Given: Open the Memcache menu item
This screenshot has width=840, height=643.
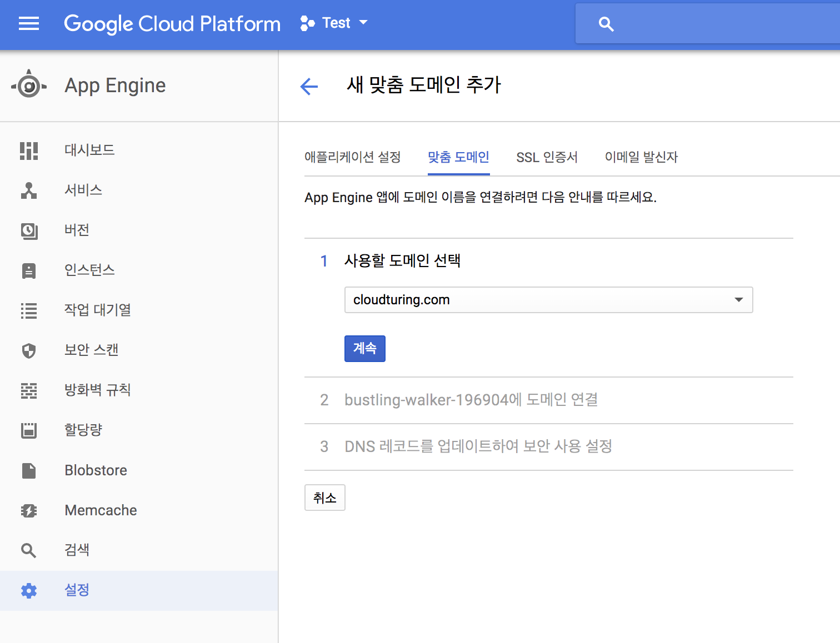Looking at the screenshot, I should point(139,510).
